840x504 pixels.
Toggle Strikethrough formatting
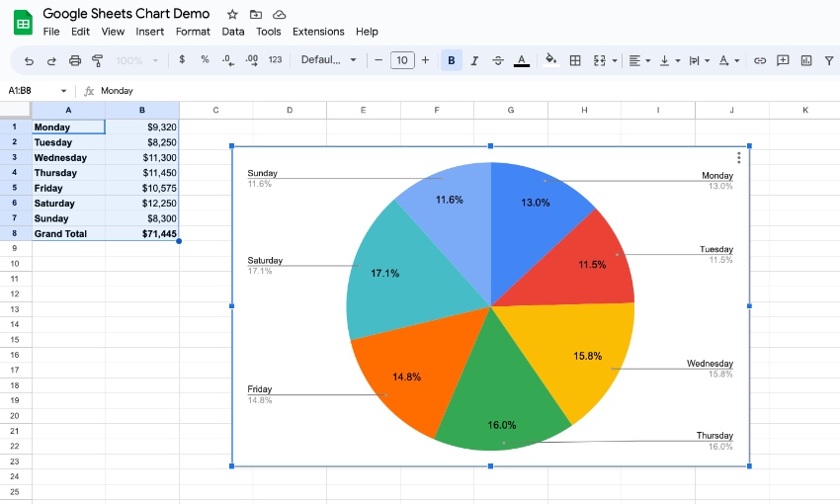(x=498, y=60)
